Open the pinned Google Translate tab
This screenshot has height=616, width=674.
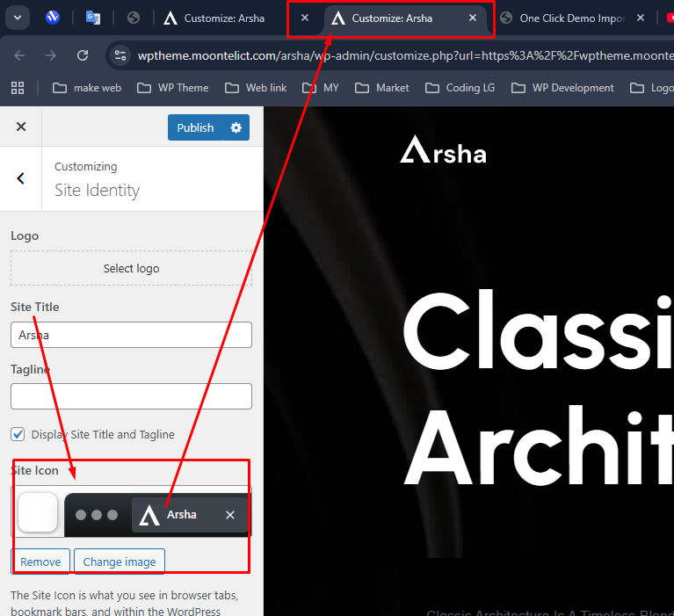[x=93, y=18]
